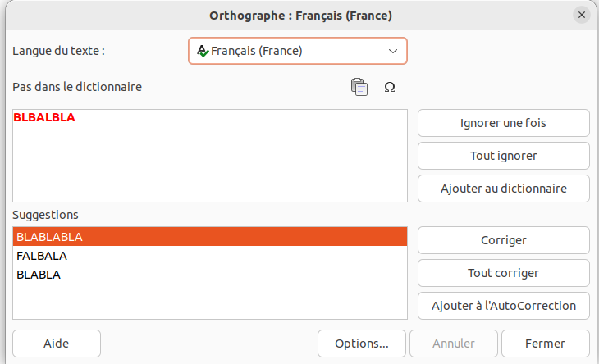Viewport: 599px width, 364px height.
Task: Select the BLABLABLA suggestion
Action: point(210,237)
